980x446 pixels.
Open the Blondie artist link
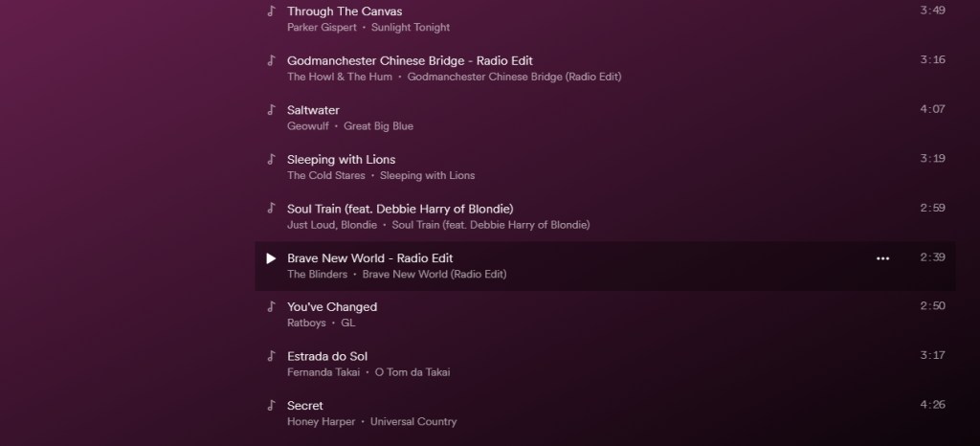point(359,225)
